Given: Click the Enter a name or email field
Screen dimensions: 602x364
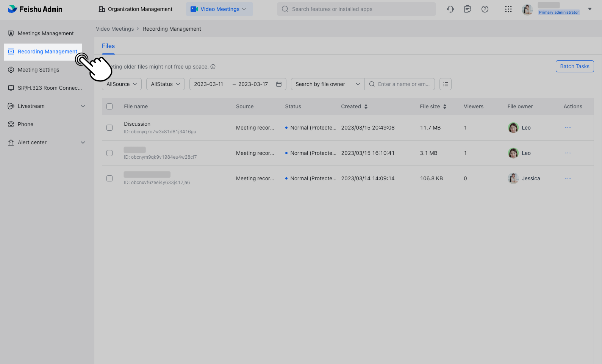Looking at the screenshot, I should [x=400, y=84].
